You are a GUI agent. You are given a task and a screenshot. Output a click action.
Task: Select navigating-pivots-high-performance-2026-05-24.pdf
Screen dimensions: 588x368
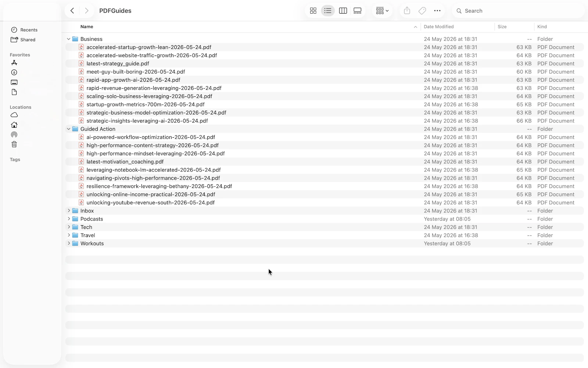153,178
